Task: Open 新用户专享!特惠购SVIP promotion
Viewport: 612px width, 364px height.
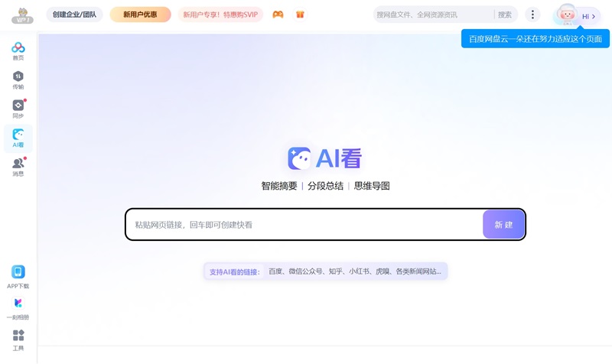Action: [x=220, y=15]
